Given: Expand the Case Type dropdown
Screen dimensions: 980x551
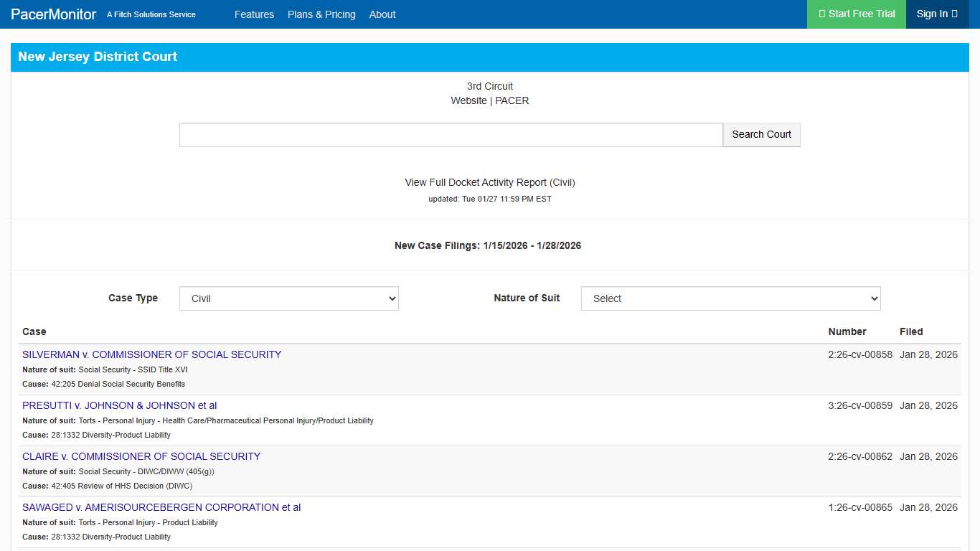Looking at the screenshot, I should click(x=288, y=298).
